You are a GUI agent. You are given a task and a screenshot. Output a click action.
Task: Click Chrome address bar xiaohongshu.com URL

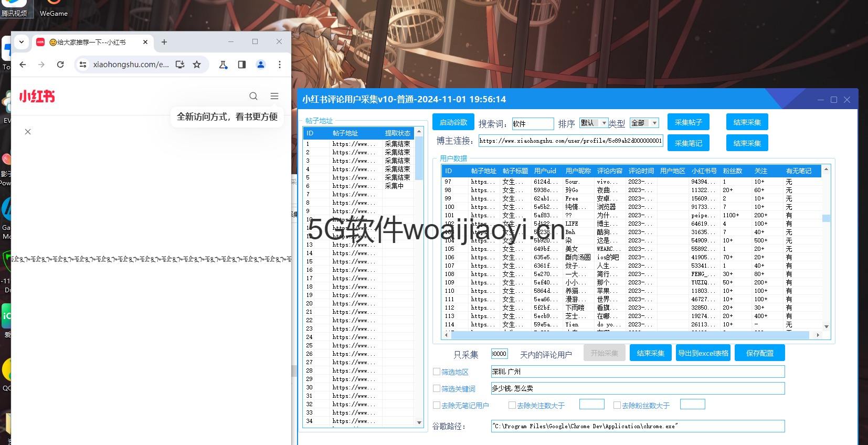pos(131,65)
